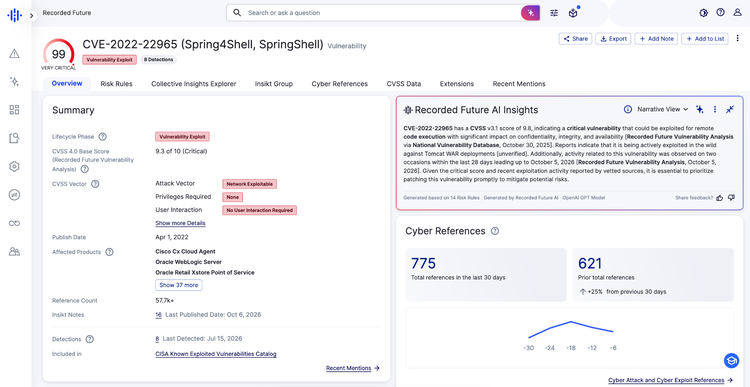Follow the Recent Mentions arrow link in Summary
Viewport: 750px width, 387px height.
(x=353, y=368)
